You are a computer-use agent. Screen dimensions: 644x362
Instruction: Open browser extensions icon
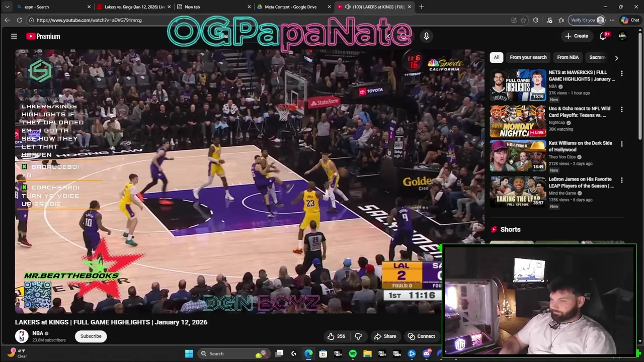536,20
